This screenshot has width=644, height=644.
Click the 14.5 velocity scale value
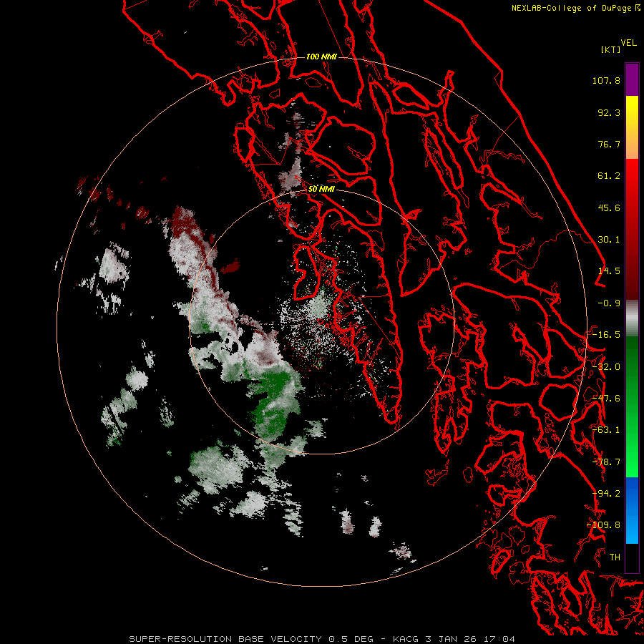click(609, 271)
